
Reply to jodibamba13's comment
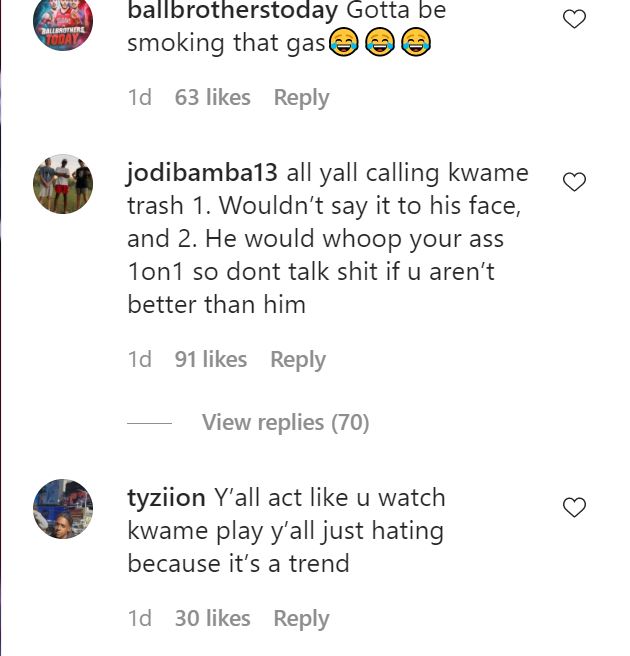tap(298, 360)
